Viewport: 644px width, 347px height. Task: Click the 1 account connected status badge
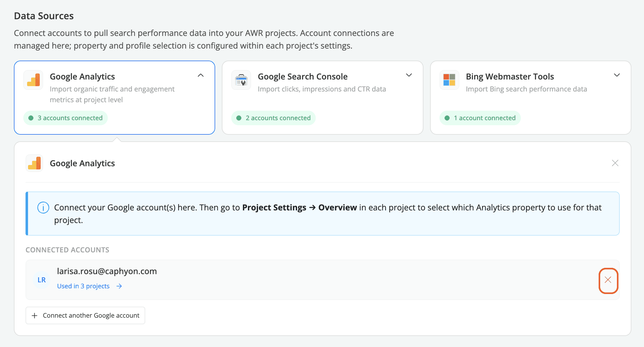click(480, 118)
